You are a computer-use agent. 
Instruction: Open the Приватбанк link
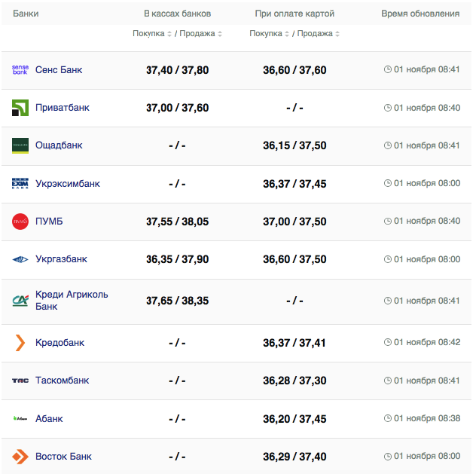(62, 108)
